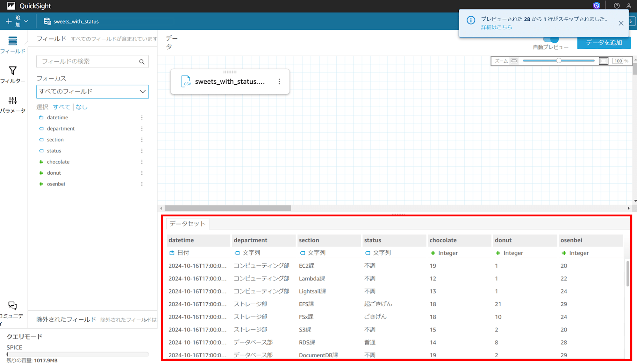Viewport: 637px width, 364px height.
Task: Click the dataset icon beside sweets_with_status title
Action: tap(47, 21)
